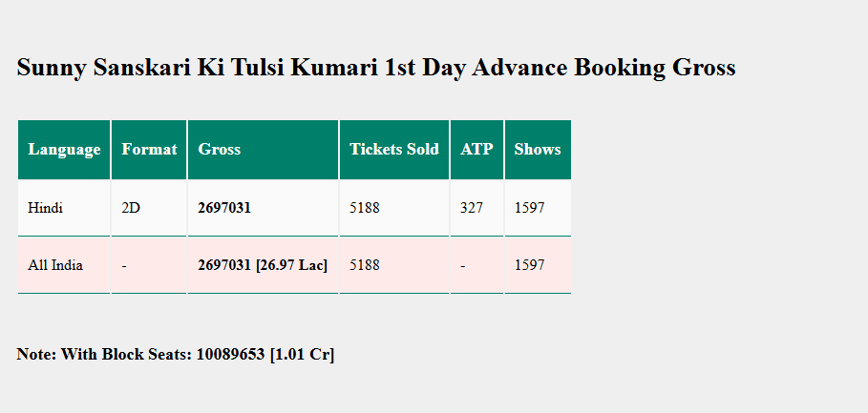Select the 2D format cell
The image size is (868, 413).
pyautogui.click(x=131, y=208)
